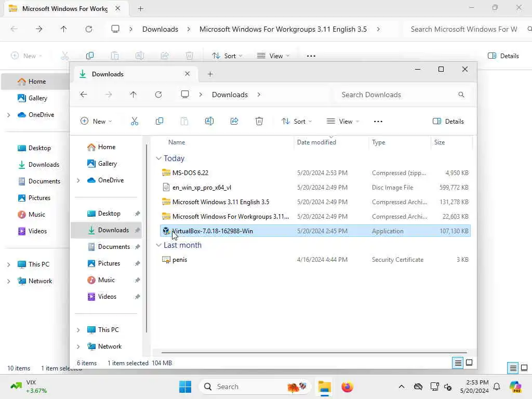Expand chevron after Downloads in address bar

tap(259, 95)
